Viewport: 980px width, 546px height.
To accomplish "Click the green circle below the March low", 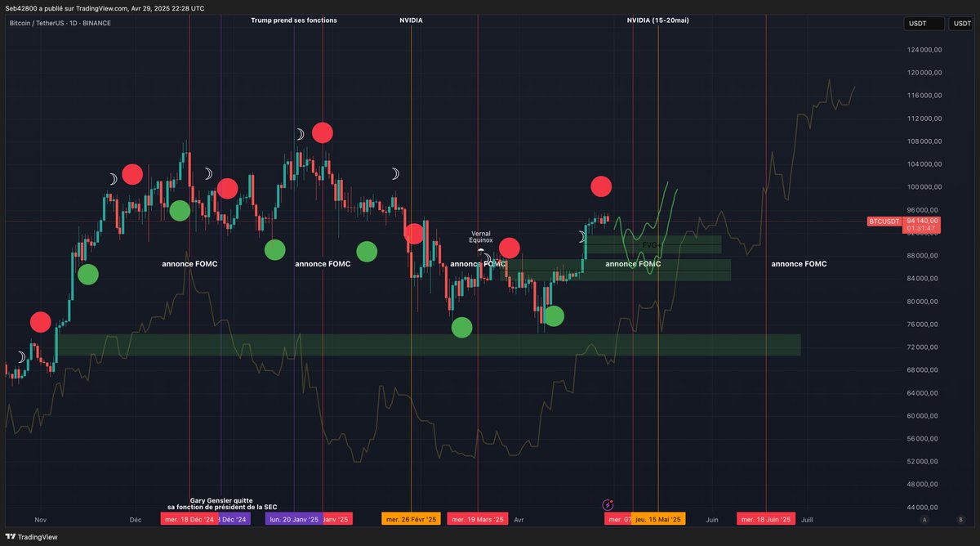I will 462,328.
